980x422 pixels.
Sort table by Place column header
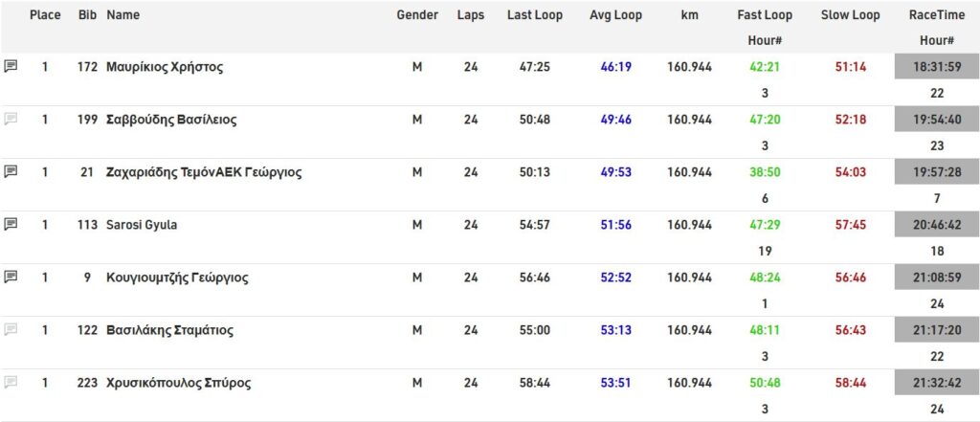point(45,15)
